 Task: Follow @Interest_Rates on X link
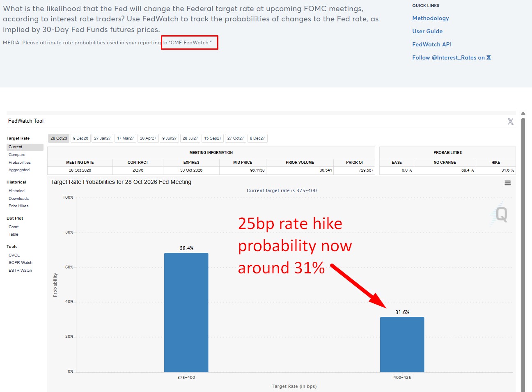tap(452, 57)
